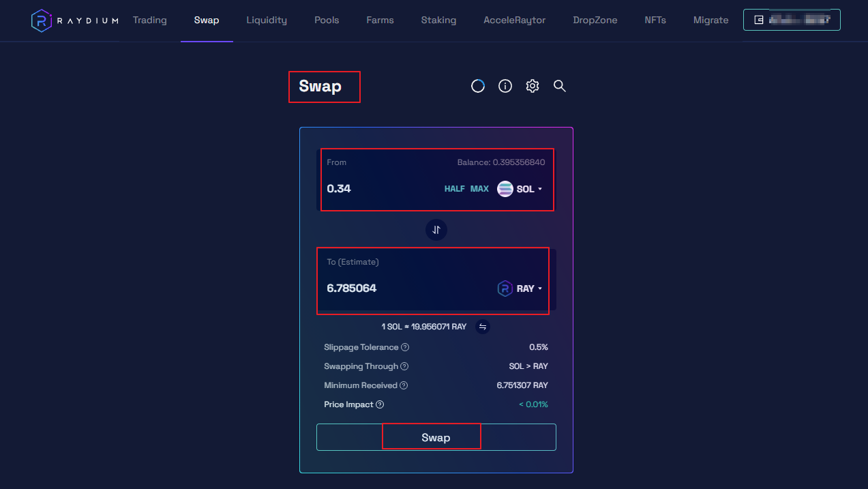Viewport: 868px width, 489px height.
Task: Click the 6.751307 RAY minimum value
Action: point(522,385)
